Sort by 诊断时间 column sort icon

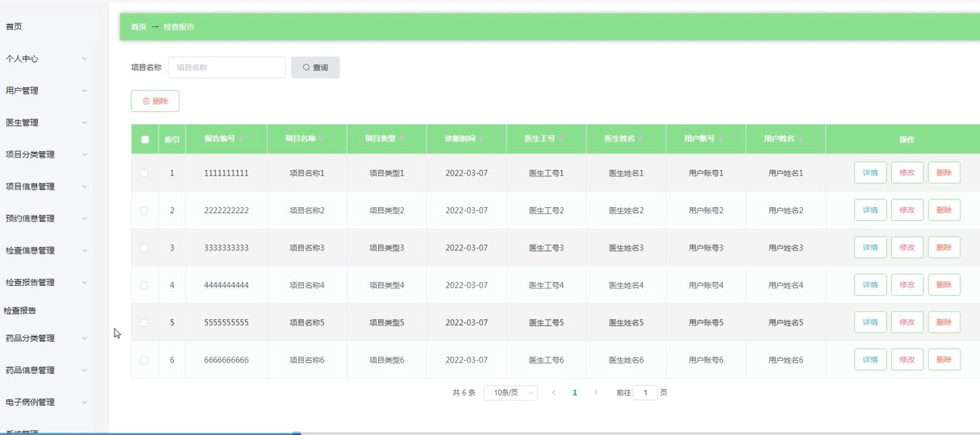tap(482, 139)
